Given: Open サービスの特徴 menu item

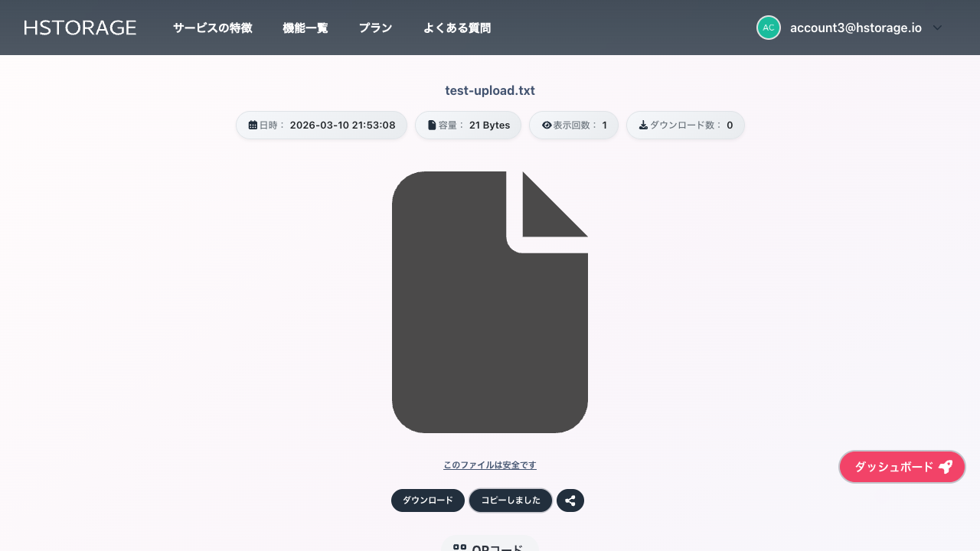Looking at the screenshot, I should click(x=212, y=28).
